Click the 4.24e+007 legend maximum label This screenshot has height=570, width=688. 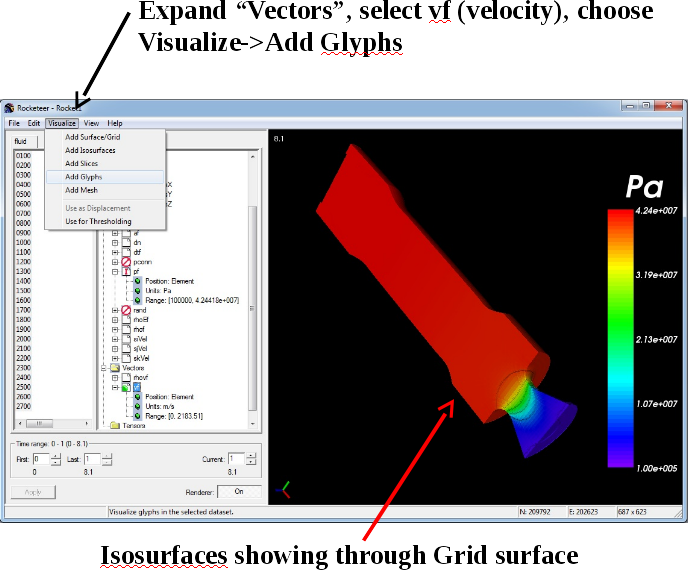(x=656, y=211)
